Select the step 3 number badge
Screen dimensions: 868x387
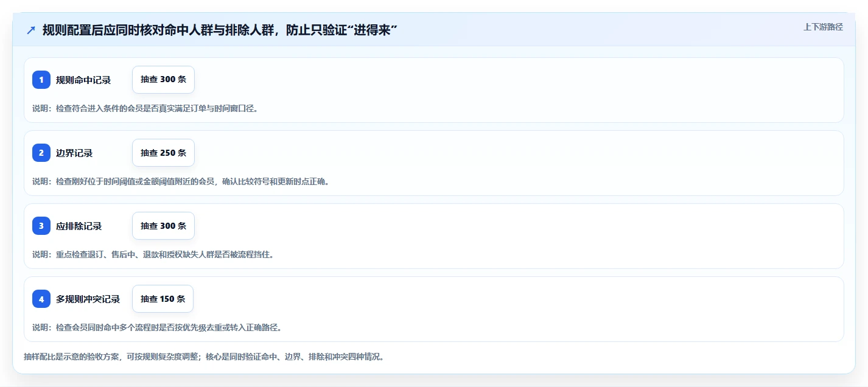[41, 226]
